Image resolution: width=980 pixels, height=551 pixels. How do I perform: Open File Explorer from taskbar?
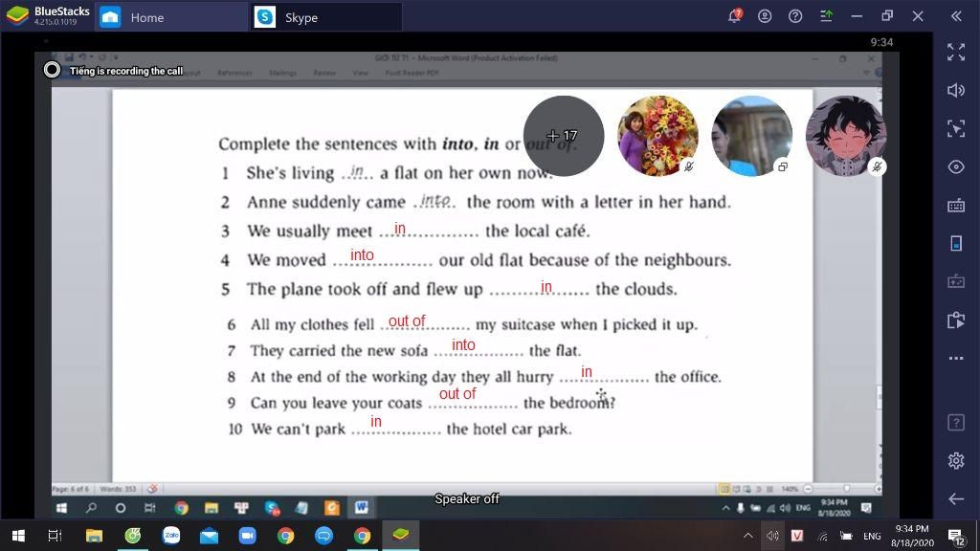click(x=94, y=536)
